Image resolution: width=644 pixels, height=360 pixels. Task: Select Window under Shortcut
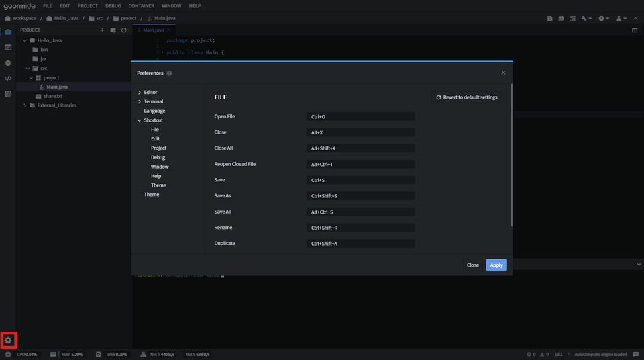coord(160,167)
